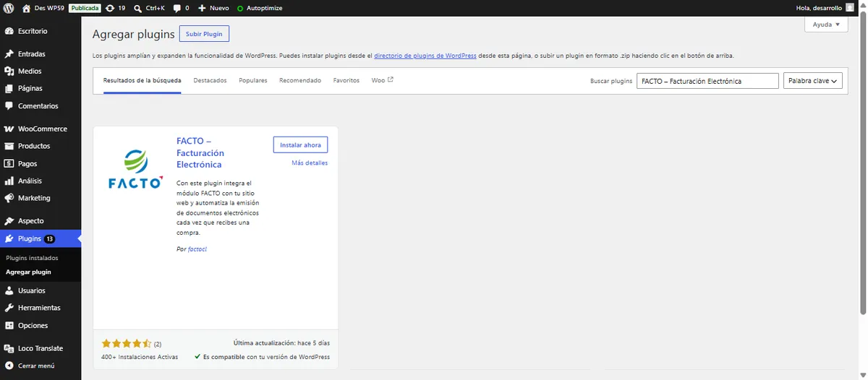Open the 19 pending updates icon
Screen dimensions: 868x380
pos(115,8)
